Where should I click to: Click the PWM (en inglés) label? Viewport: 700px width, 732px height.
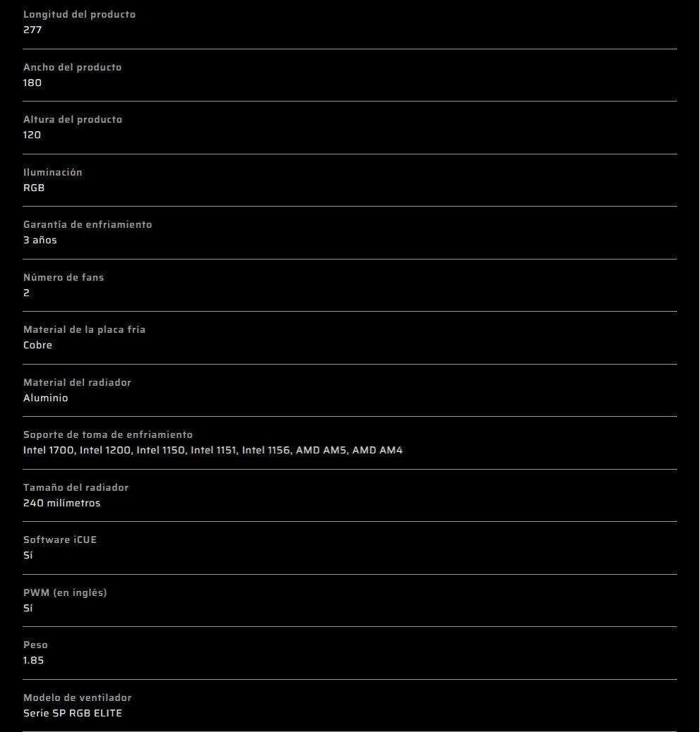[65, 592]
